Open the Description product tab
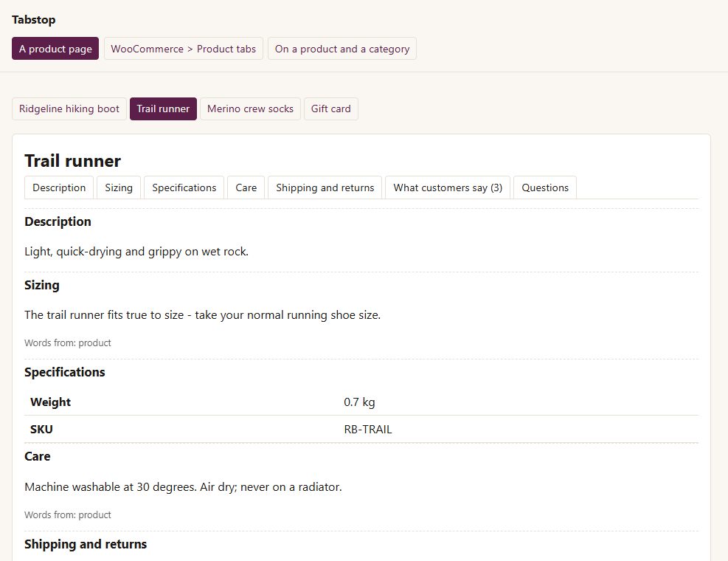Viewport: 728px width, 561px height. [x=59, y=187]
